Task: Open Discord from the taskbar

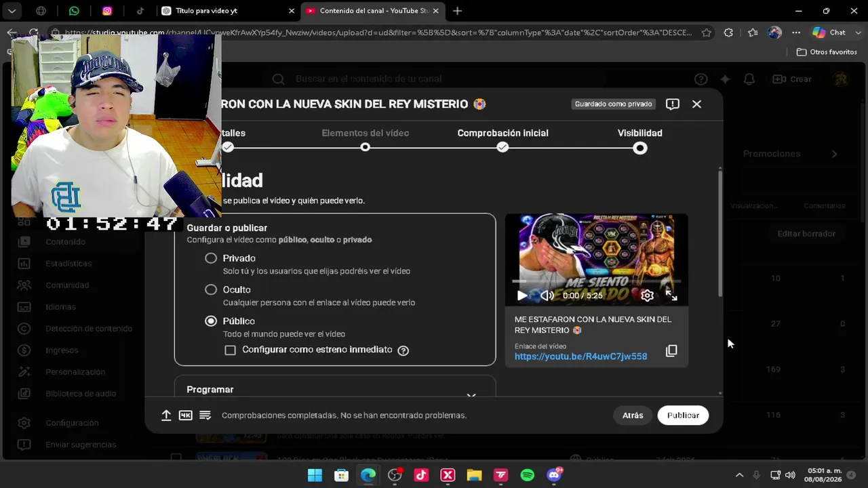Action: coord(554,475)
